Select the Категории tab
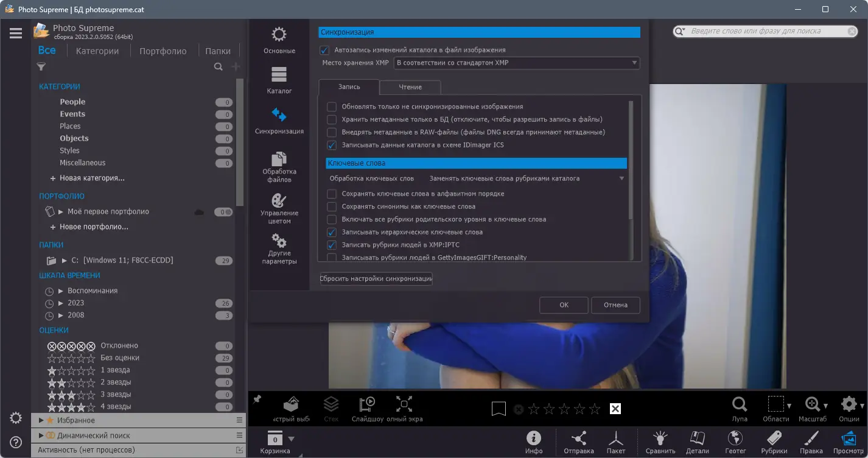868x458 pixels. [x=97, y=51]
